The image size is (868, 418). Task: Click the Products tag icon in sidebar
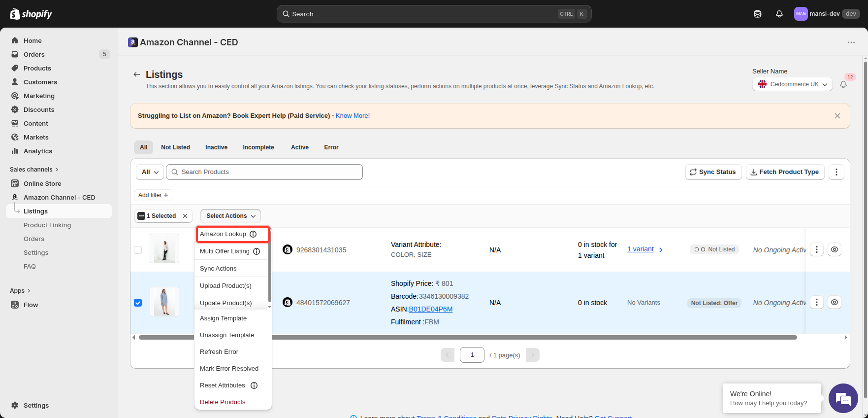pos(15,68)
